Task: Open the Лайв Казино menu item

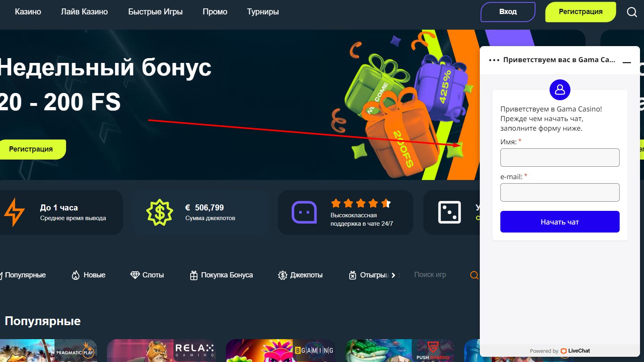Action: [84, 12]
